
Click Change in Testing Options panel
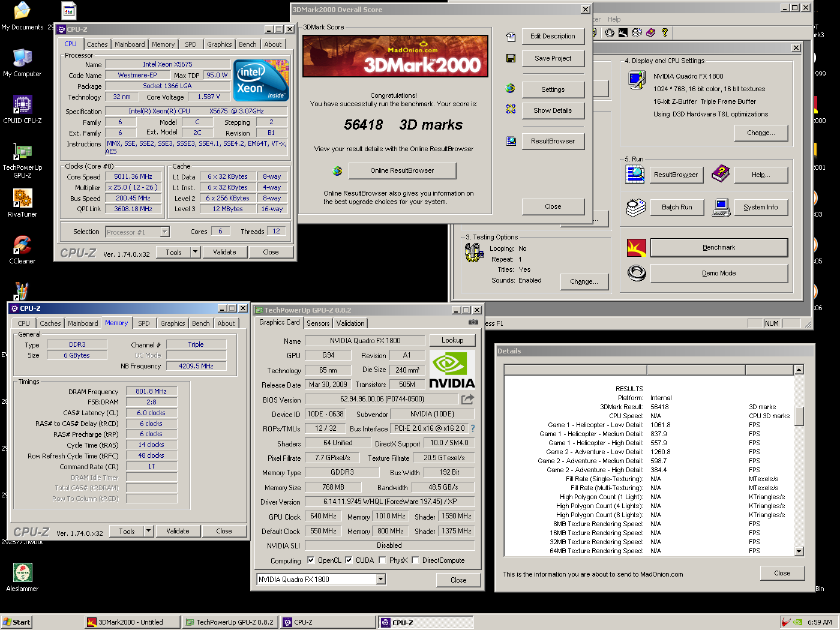(x=584, y=282)
